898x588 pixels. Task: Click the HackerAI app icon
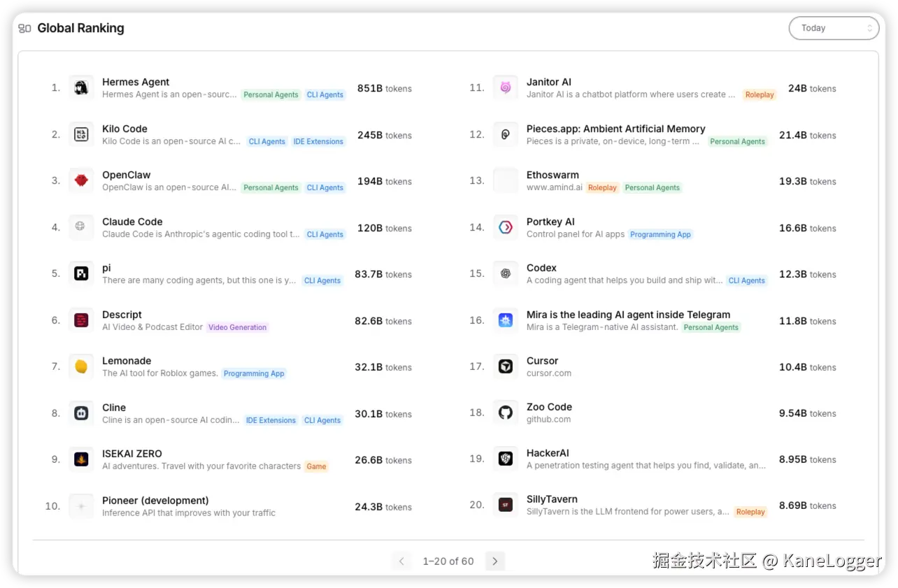tap(506, 459)
